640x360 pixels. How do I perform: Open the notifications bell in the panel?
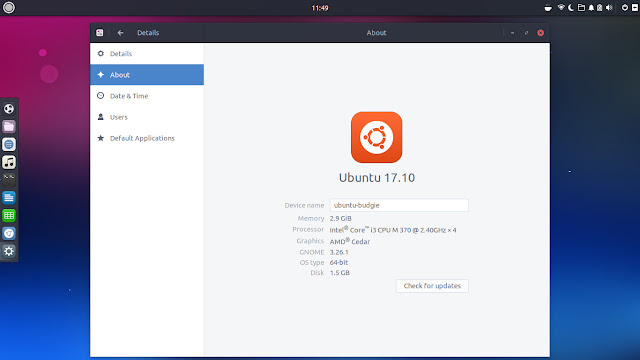point(591,8)
